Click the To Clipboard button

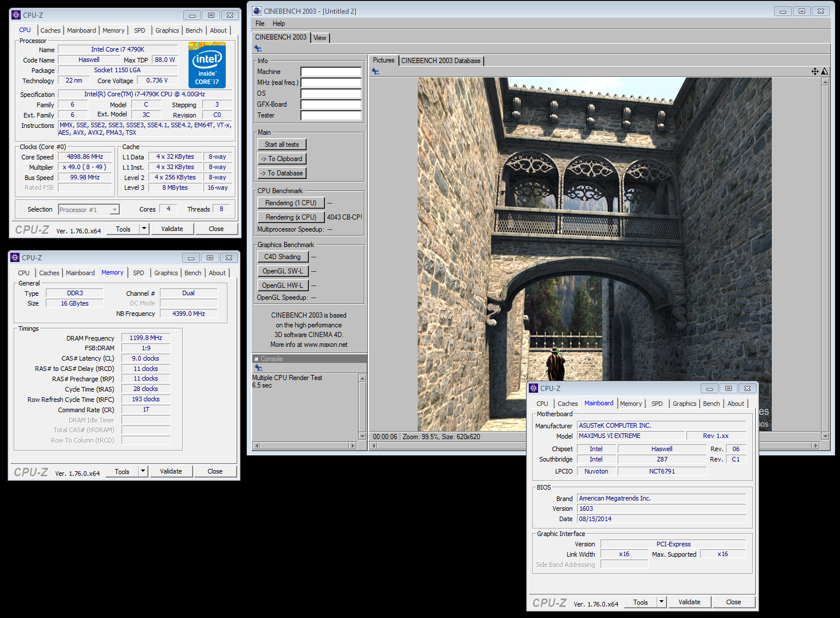tap(281, 159)
